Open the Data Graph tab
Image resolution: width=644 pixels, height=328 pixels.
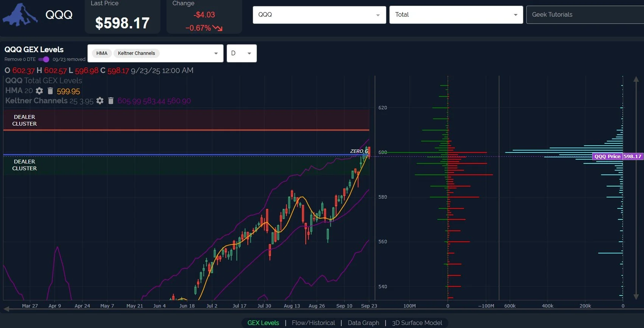[363, 323]
